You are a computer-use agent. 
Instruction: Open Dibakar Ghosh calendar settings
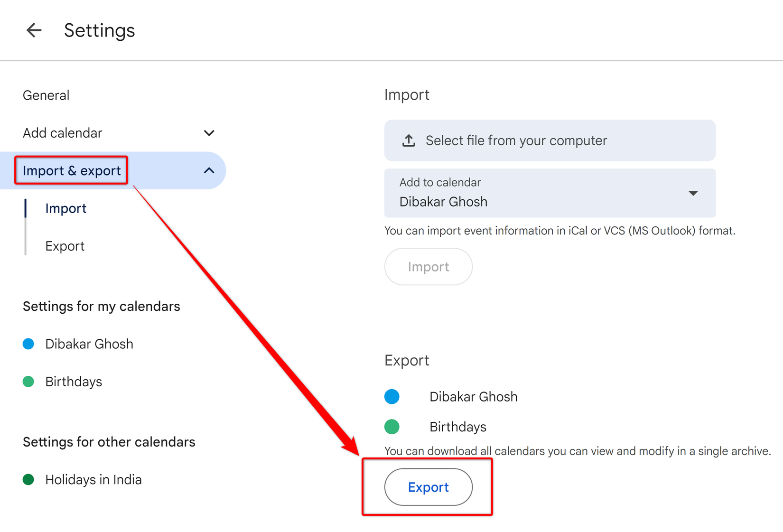pyautogui.click(x=89, y=344)
